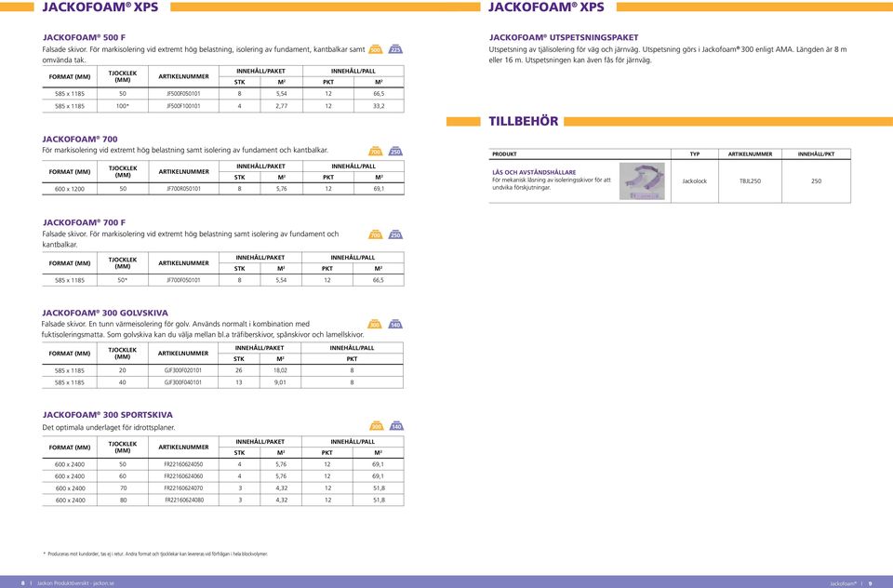Image resolution: width=893 pixels, height=588 pixels.
Task: Select article number FR22160624050
Action: [x=183, y=464]
